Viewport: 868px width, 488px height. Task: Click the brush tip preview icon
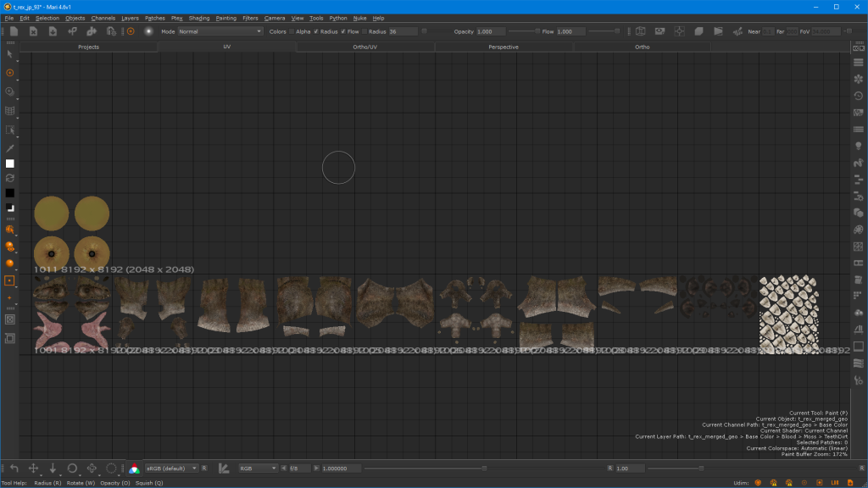pos(148,31)
